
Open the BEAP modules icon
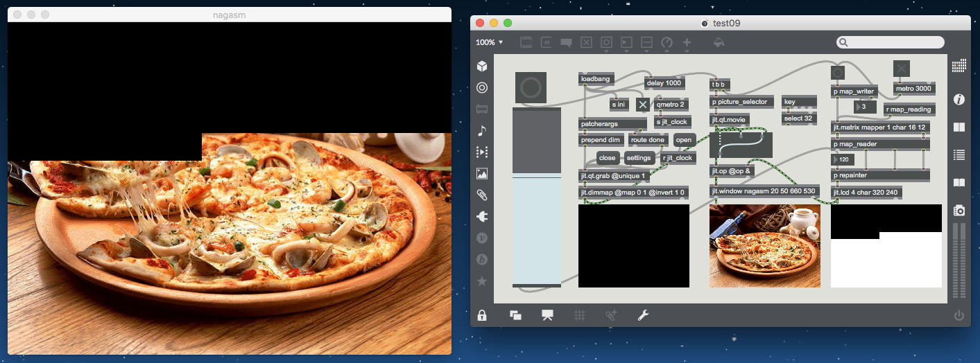pos(482,260)
